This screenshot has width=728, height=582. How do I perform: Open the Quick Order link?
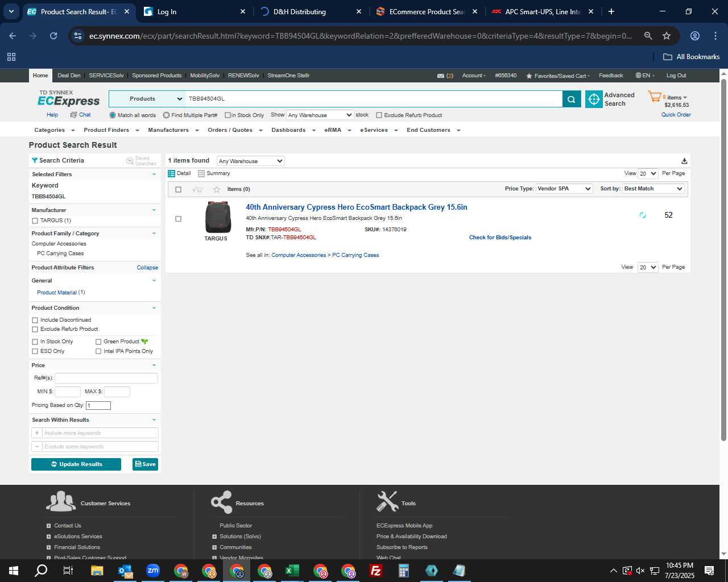(676, 115)
